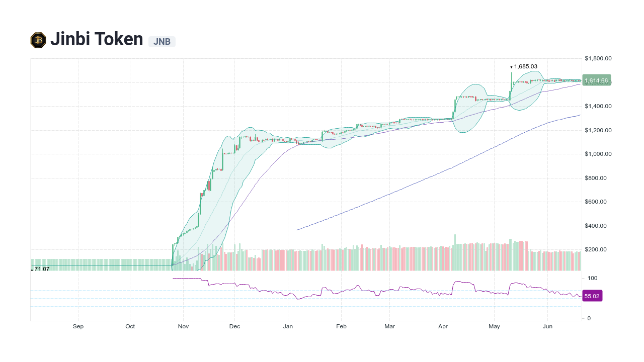644x362 pixels.
Task: Click the $1,800.00 price axis label
Action: 598,58
